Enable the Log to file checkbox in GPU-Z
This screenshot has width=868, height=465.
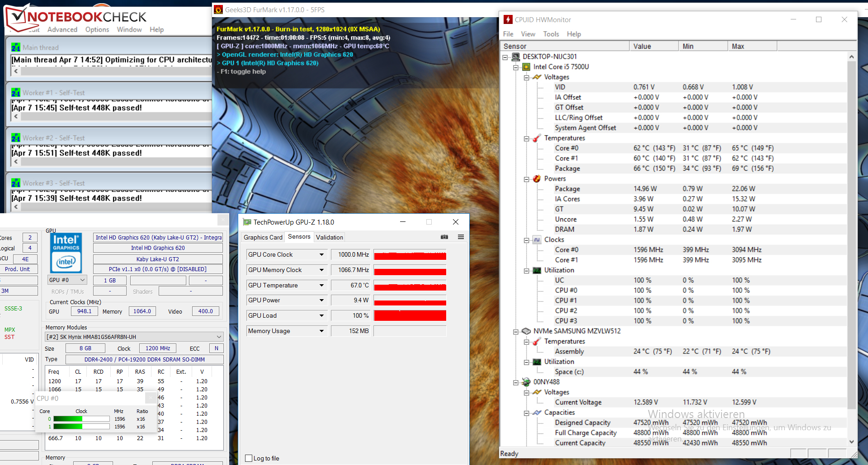point(249,458)
